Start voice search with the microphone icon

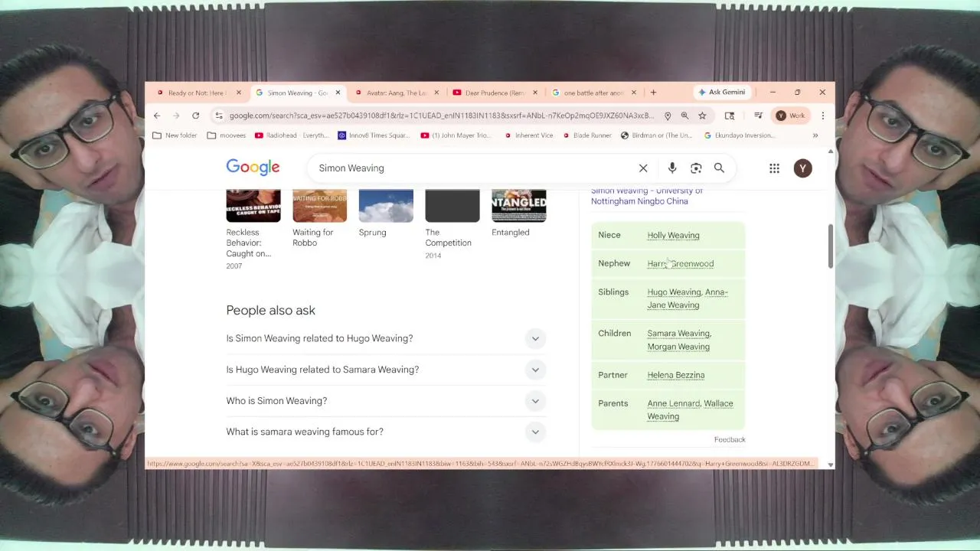coord(672,168)
